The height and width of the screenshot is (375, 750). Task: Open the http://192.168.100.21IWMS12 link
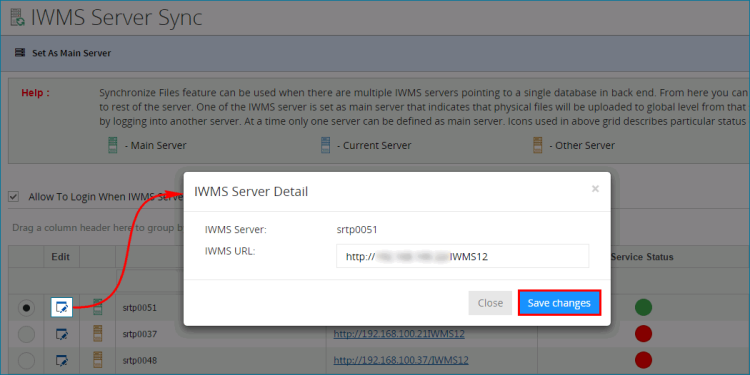tap(399, 334)
